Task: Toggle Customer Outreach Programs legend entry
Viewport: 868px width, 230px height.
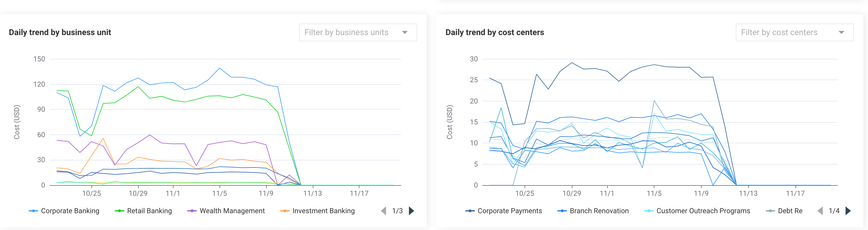Action: click(697, 211)
